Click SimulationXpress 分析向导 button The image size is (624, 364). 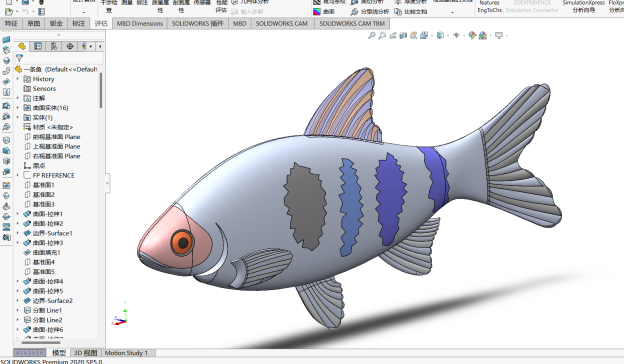(x=584, y=6)
